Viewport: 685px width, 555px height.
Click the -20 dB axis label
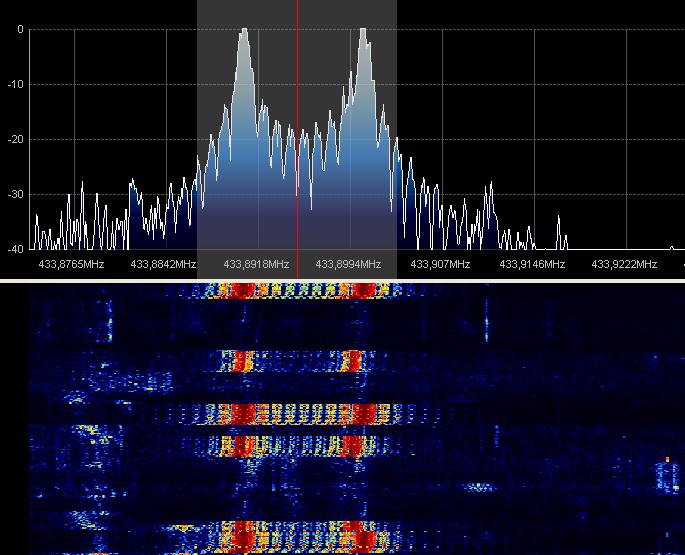[15, 140]
